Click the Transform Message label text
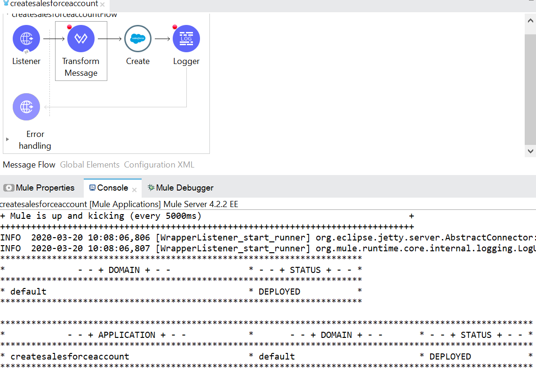The height and width of the screenshot is (392, 536). point(81,67)
